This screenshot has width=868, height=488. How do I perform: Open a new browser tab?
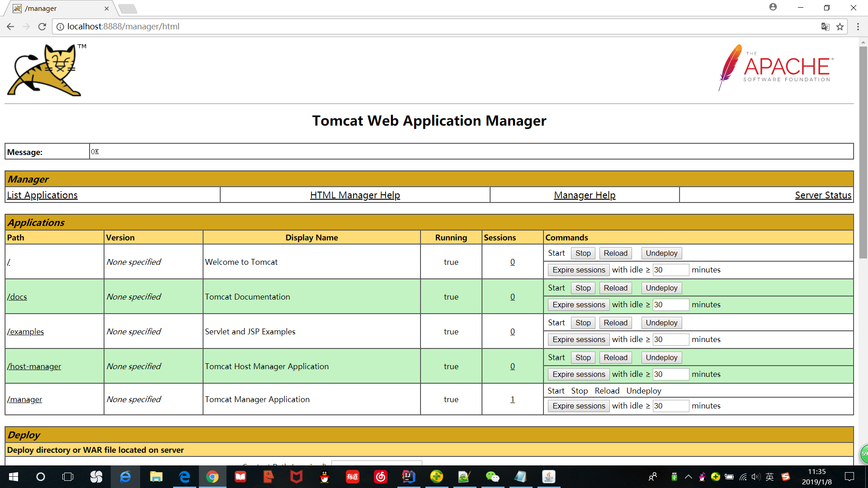tap(128, 9)
